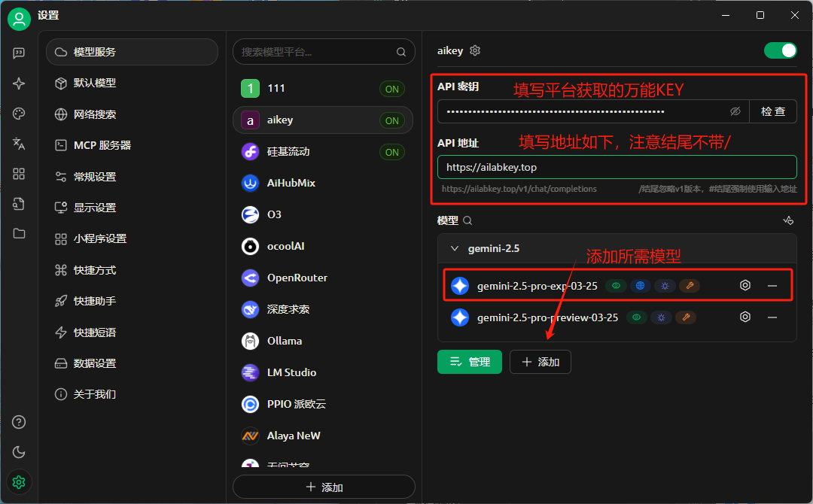Click the search icon next to 模型
Viewport: 813px width, 504px height.
(467, 220)
